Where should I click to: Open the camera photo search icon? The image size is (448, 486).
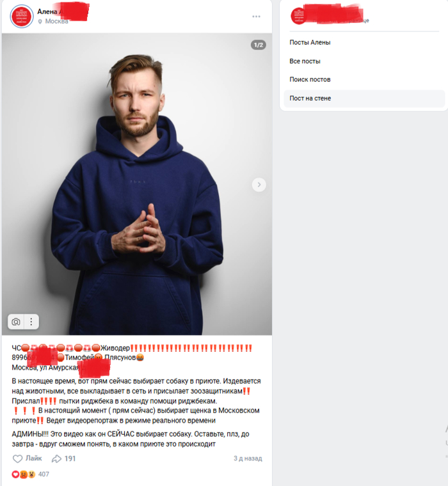click(x=16, y=322)
